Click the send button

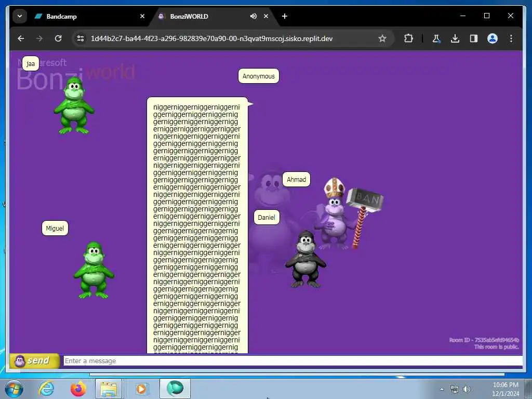pos(35,361)
